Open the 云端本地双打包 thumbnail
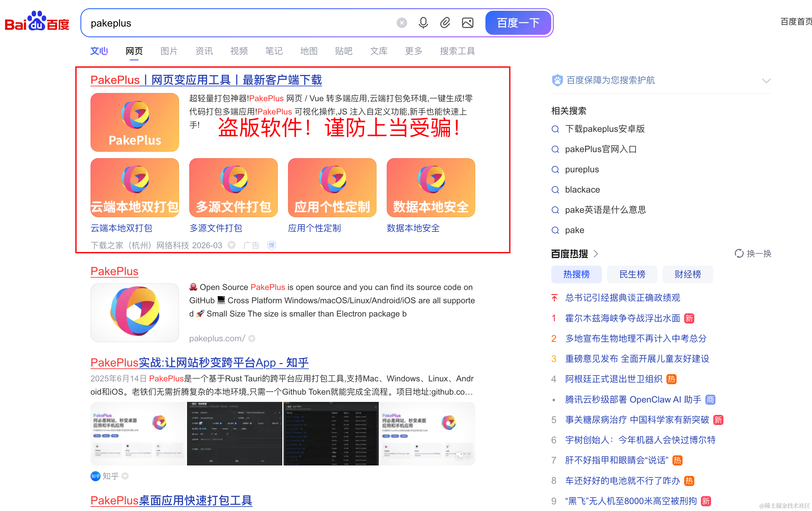The height and width of the screenshot is (511, 812). [134, 188]
